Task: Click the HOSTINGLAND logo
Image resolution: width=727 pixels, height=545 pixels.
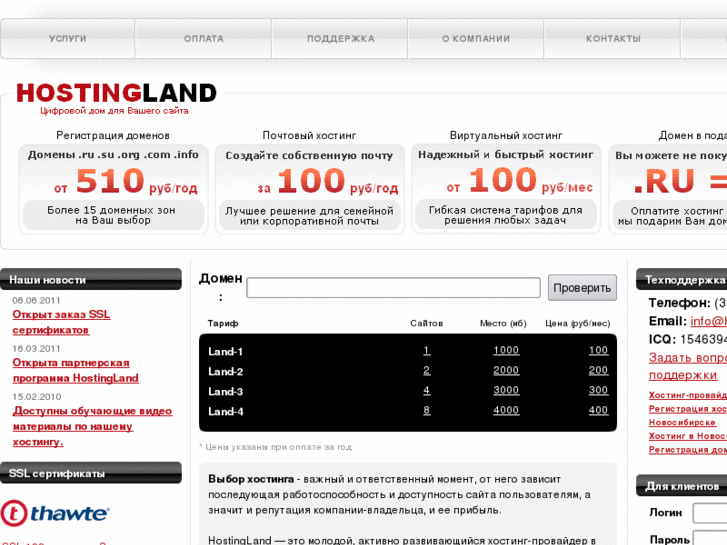Action: click(x=116, y=93)
